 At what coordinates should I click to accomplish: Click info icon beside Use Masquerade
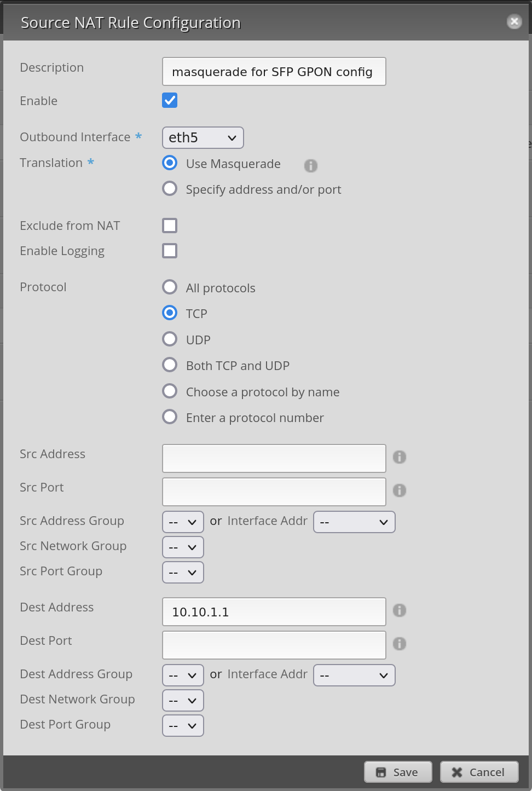[311, 165]
